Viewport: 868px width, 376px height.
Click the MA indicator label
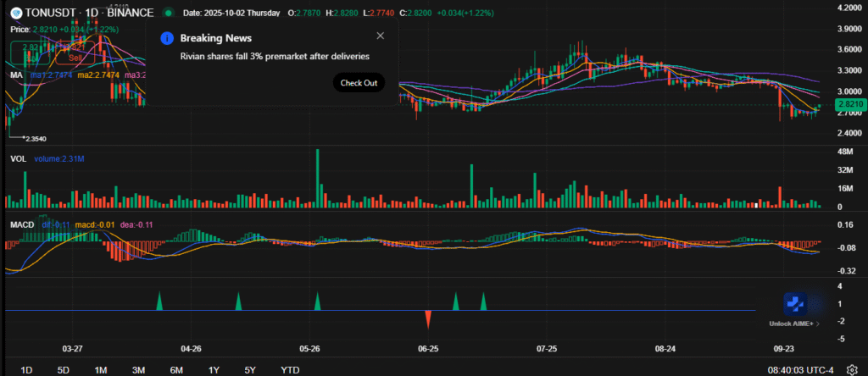click(15, 75)
